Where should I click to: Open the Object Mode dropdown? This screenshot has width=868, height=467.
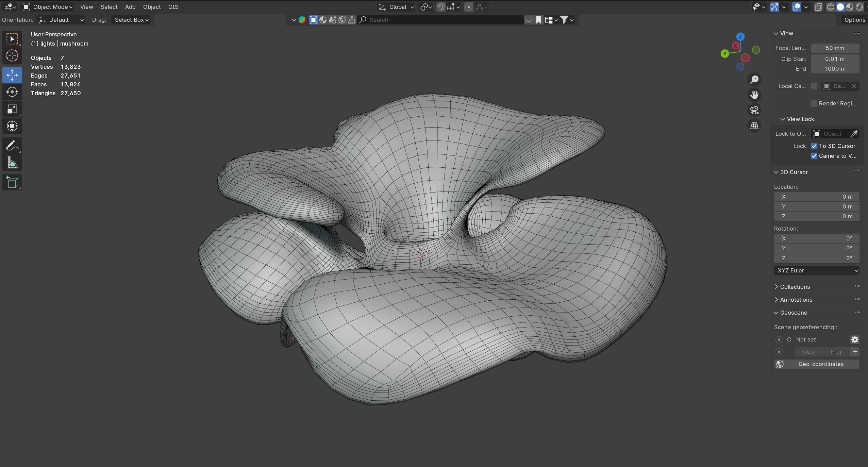[48, 7]
